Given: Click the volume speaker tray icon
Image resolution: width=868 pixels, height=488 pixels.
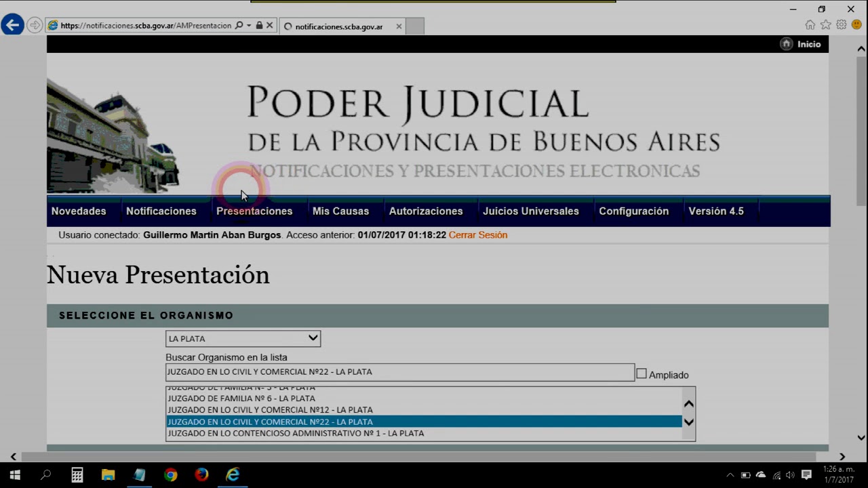Looking at the screenshot, I should (790, 475).
